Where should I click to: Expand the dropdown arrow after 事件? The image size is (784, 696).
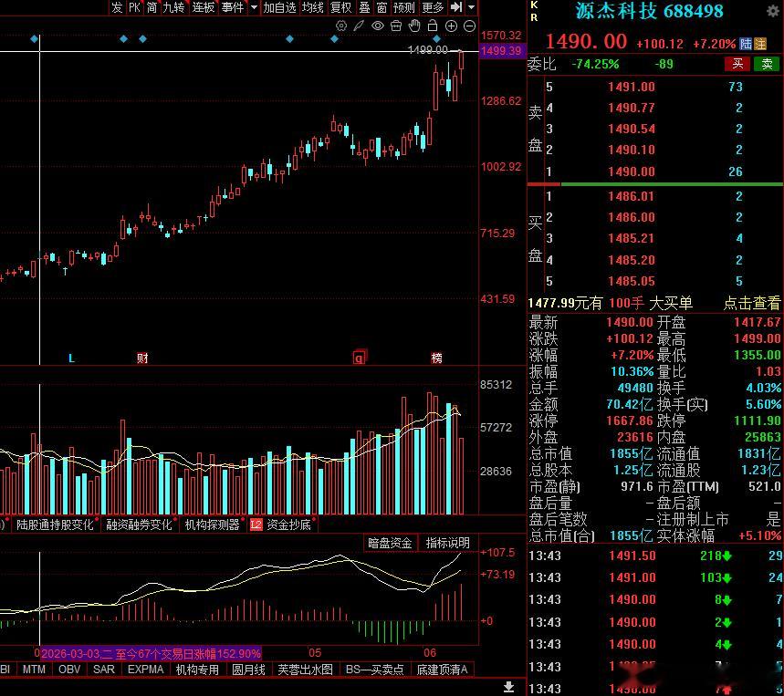(x=254, y=7)
